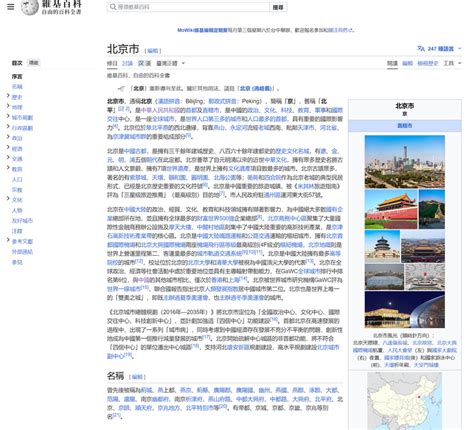
Task: Open the China location map image
Action: [x=404, y=401]
